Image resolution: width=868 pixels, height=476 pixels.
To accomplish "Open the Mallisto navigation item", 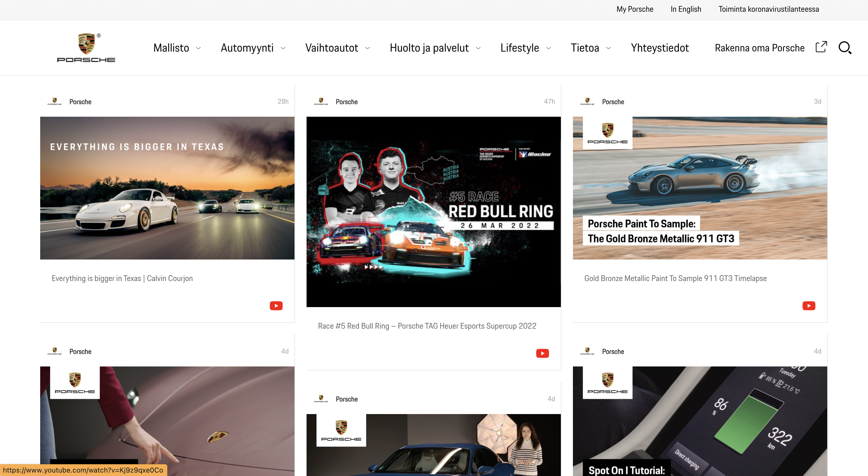I will coord(171,48).
